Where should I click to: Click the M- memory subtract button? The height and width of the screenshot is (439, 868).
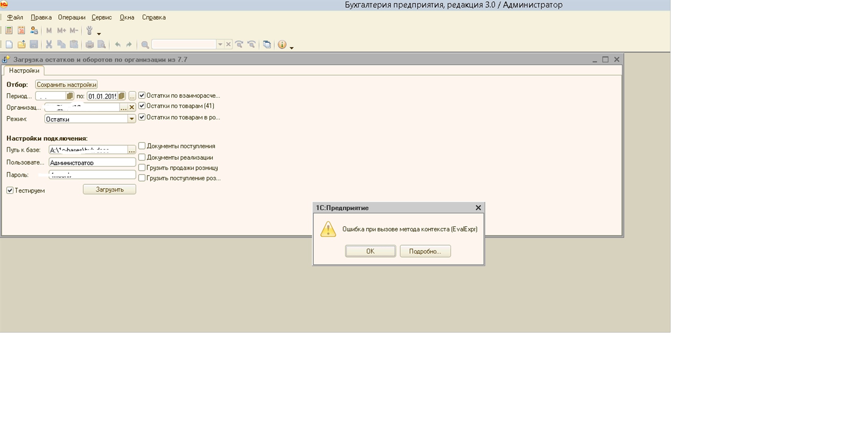(x=74, y=31)
